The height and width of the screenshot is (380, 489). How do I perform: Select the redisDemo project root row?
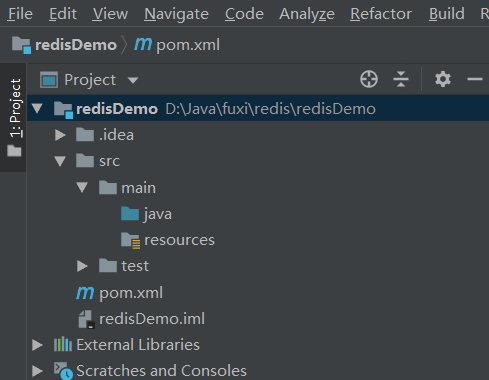click(x=258, y=108)
